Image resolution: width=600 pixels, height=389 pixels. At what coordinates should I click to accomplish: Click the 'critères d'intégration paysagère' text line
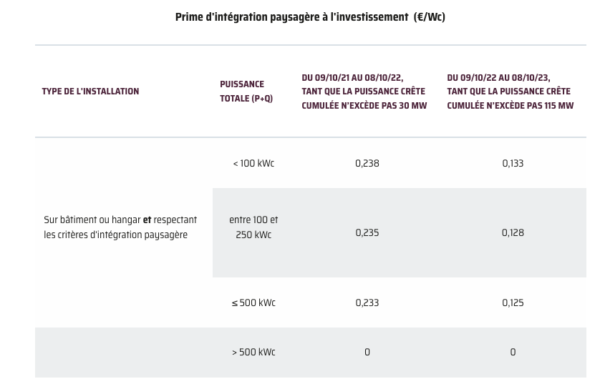[122, 235]
